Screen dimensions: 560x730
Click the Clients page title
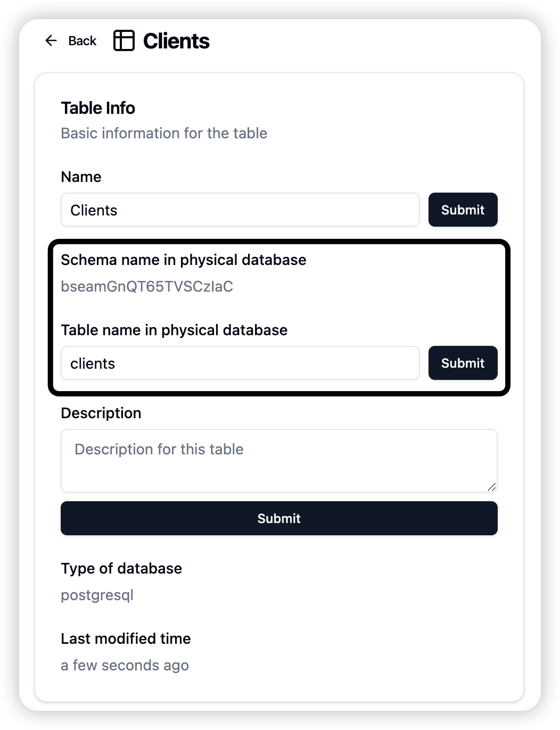pos(176,41)
